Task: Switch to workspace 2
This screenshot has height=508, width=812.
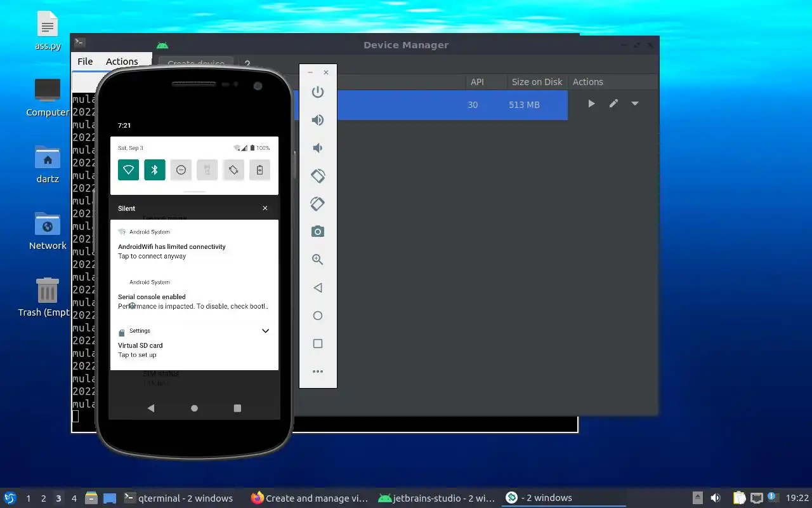Action: (43, 498)
